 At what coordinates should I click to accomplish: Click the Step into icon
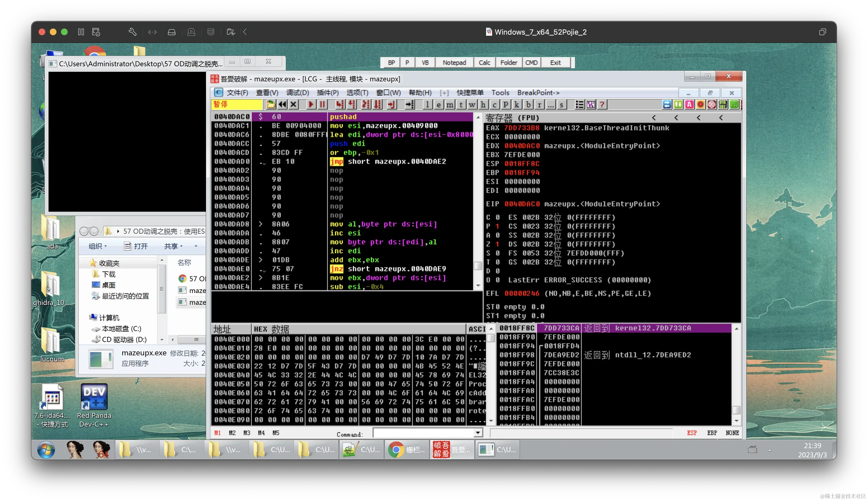point(340,105)
